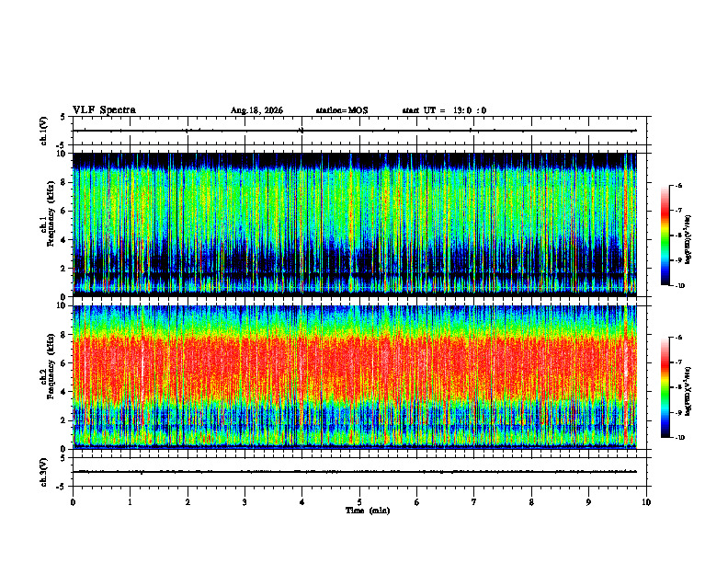The height and width of the screenshot is (563, 728).
Task: Click the "-10" label on ch.2 color scale
Action: [x=680, y=438]
